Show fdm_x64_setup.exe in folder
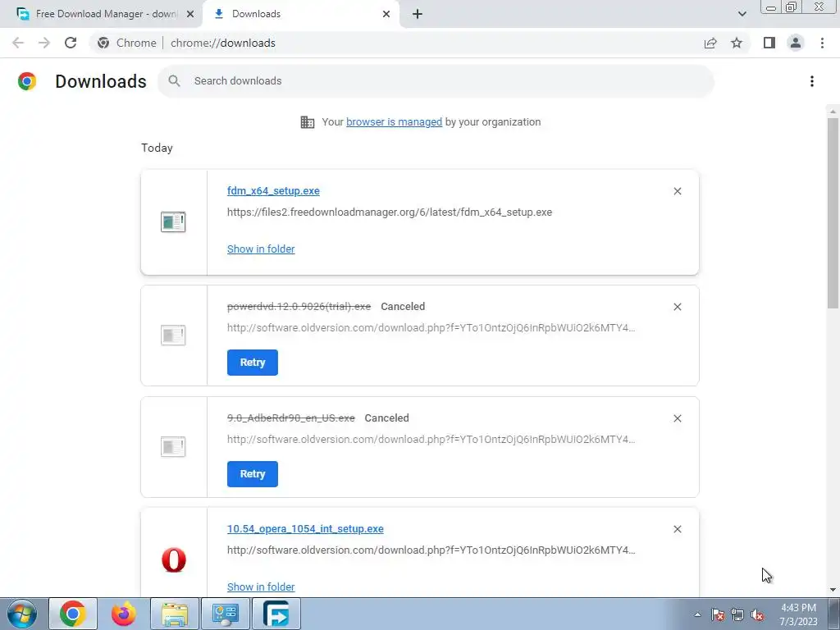This screenshot has height=630, width=840. (x=261, y=249)
